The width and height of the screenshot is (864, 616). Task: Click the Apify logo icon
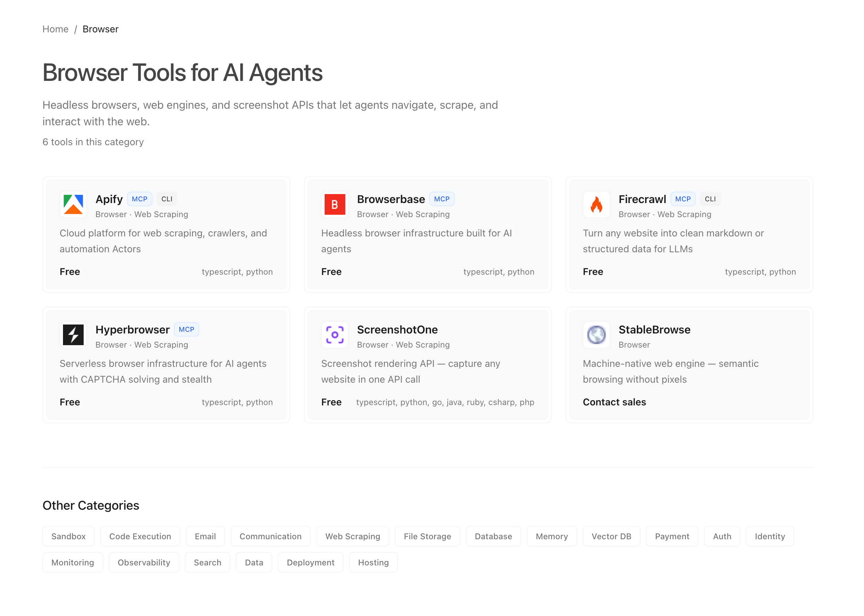[73, 204]
